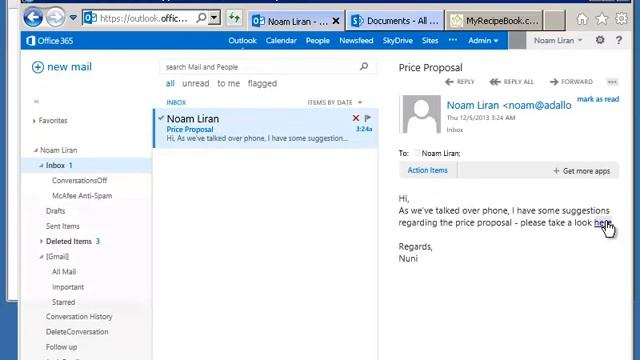Switch to the Documents - All browser tab
Image resolution: width=640 pixels, height=360 pixels.
click(x=395, y=20)
